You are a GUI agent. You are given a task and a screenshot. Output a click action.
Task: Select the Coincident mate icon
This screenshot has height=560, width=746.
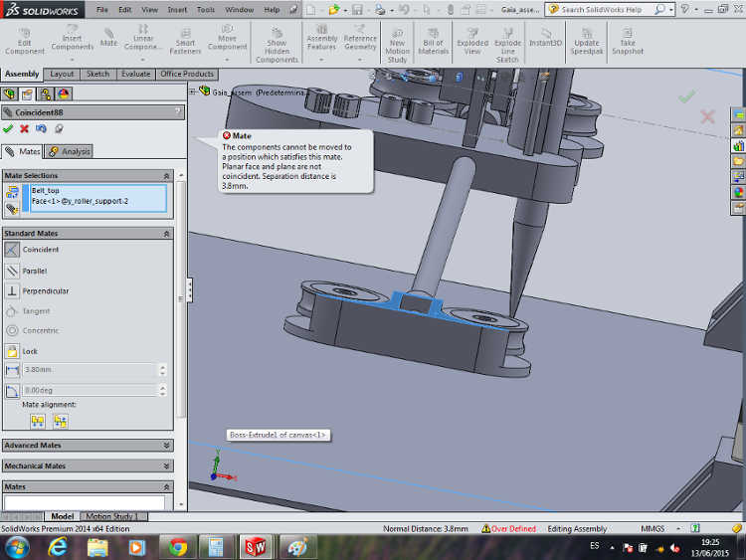click(x=13, y=250)
